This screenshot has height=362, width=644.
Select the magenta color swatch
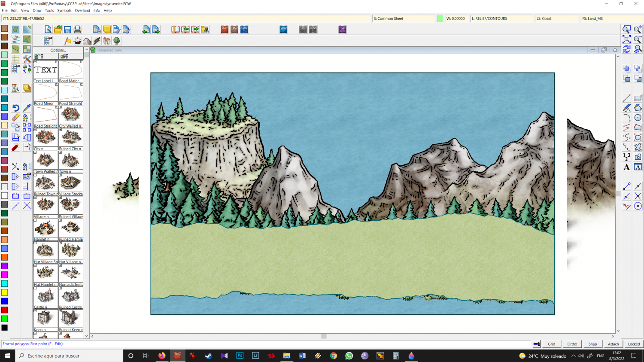[4, 275]
